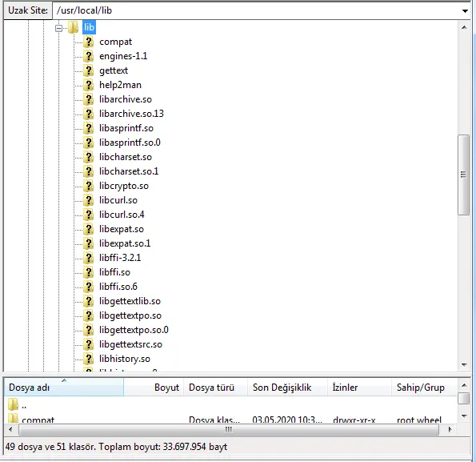Collapse the lib folder tree node

(x=58, y=28)
